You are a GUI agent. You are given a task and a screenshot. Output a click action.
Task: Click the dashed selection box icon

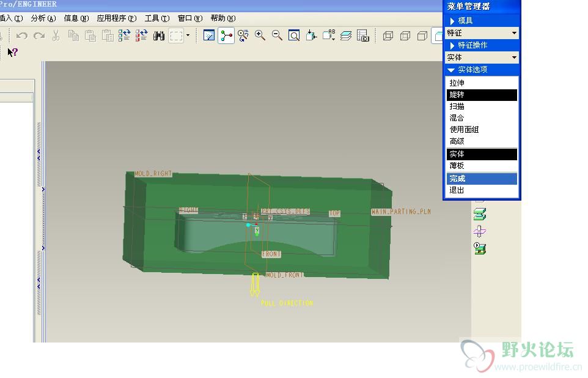click(x=176, y=35)
